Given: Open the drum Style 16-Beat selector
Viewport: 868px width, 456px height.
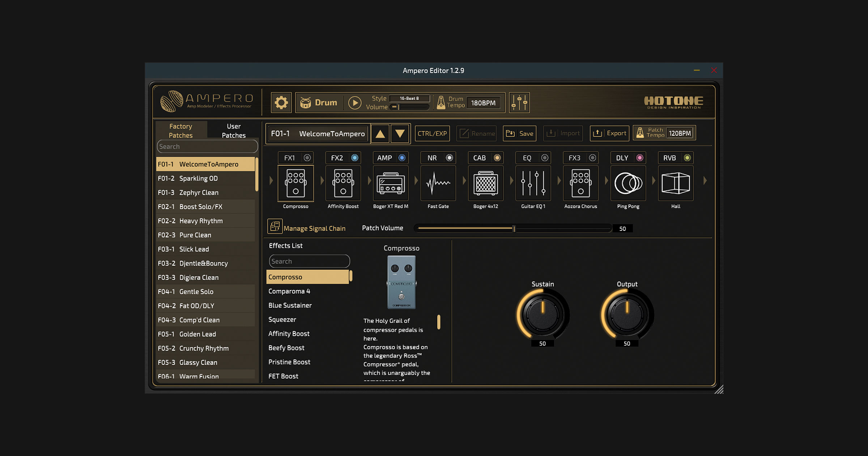Looking at the screenshot, I should [409, 98].
